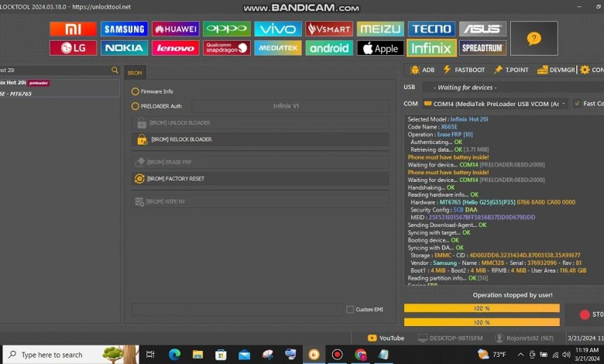Pick the Qualcomm Snapdragon icon
The image size is (604, 364).
pos(226,48)
